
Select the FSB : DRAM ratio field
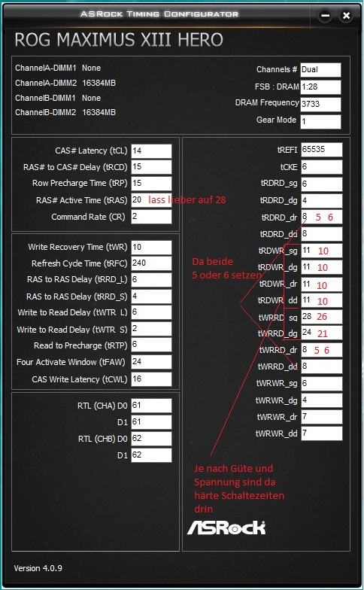coord(320,87)
